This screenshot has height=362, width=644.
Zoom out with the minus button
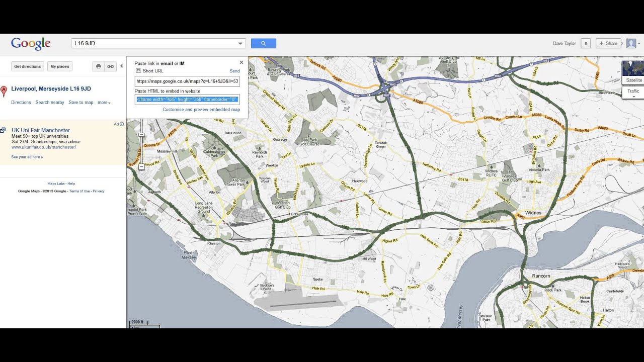coord(142,166)
